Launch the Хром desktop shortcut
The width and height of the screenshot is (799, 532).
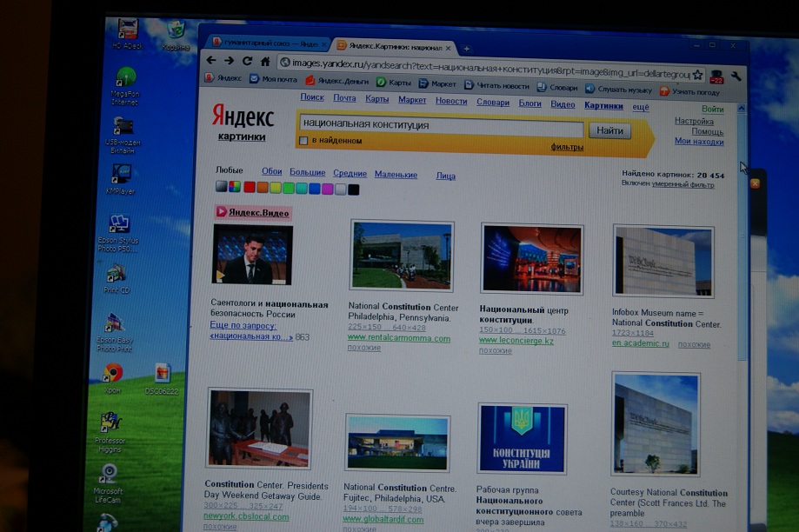(x=113, y=379)
